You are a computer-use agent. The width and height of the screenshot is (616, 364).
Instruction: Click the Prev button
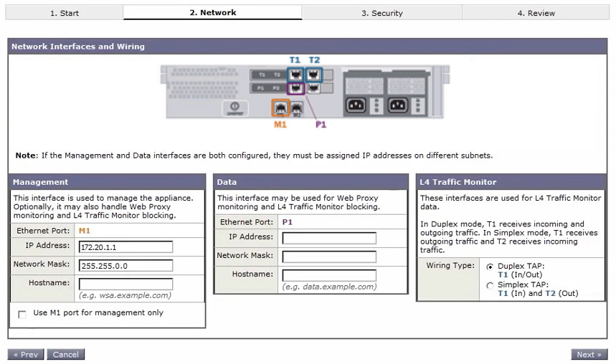pyautogui.click(x=25, y=355)
